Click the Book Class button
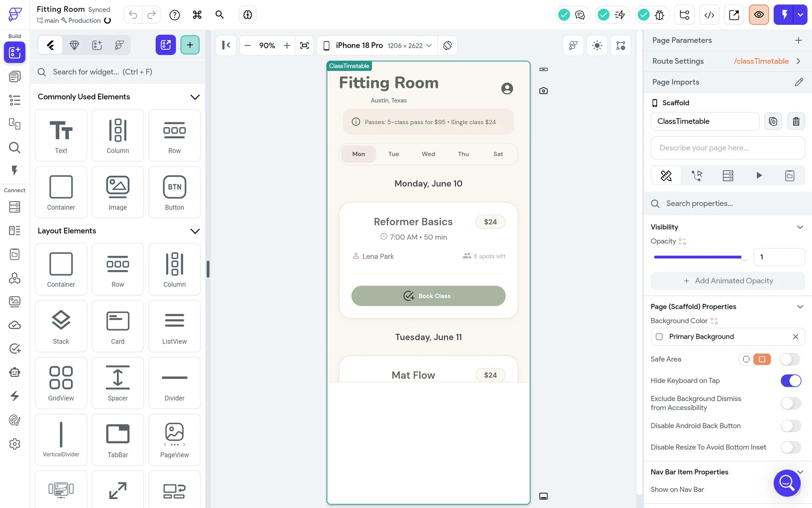This screenshot has width=812, height=508. (428, 296)
